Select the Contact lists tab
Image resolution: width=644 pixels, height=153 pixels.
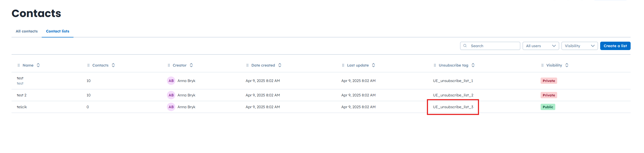point(58,31)
